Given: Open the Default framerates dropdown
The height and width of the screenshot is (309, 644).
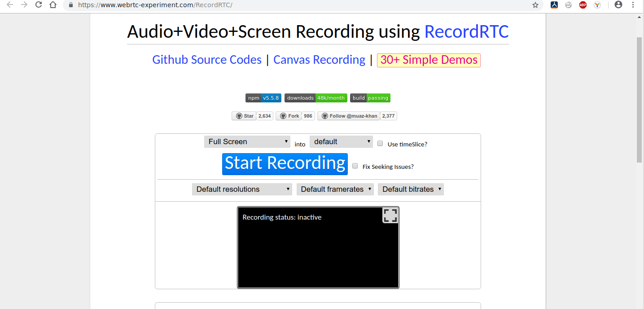Looking at the screenshot, I should click(x=335, y=189).
